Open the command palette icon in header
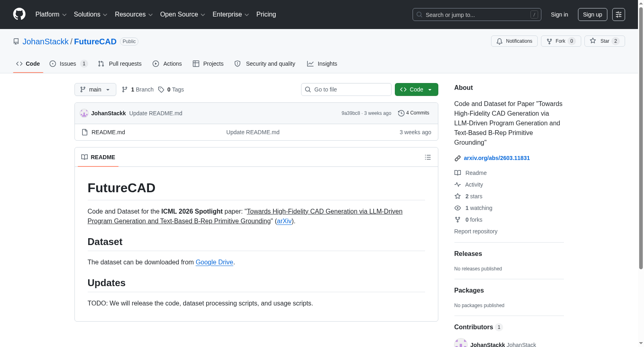The width and height of the screenshot is (644, 347). 619,15
